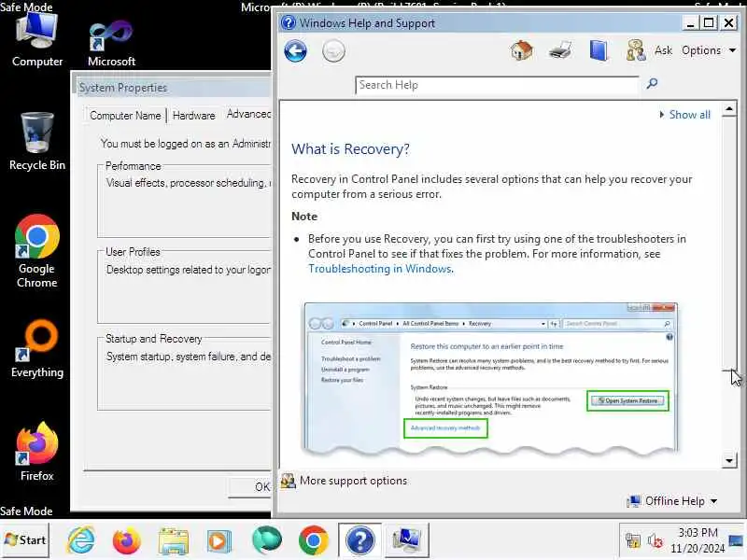Screen dimensions: 747x560
Task: Click Help and Support taskbar button
Action: pyautogui.click(x=360, y=540)
